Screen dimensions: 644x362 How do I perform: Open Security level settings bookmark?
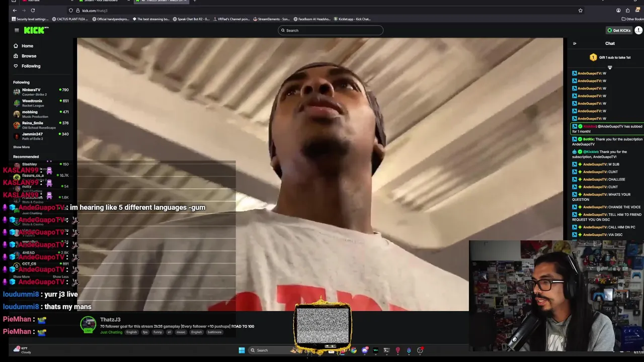[x=30, y=19]
